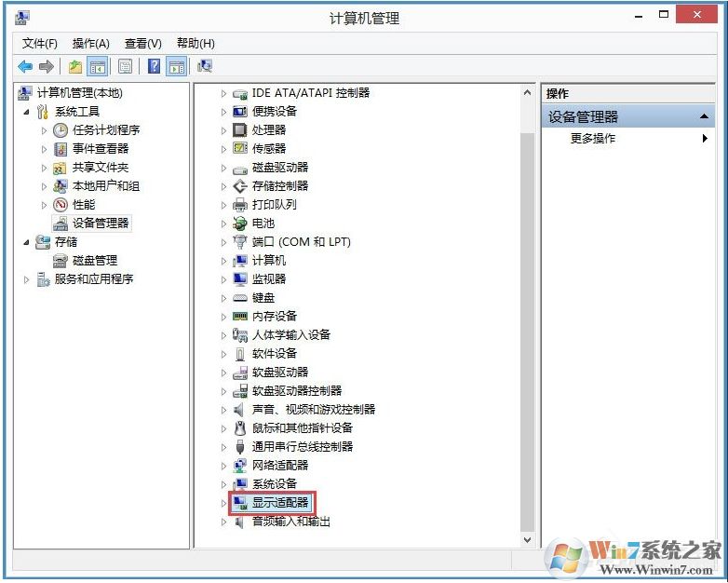Viewport: 728px width, 583px height.
Task: Collapse the 设备管理器 actions section arrow
Action: coord(704,116)
